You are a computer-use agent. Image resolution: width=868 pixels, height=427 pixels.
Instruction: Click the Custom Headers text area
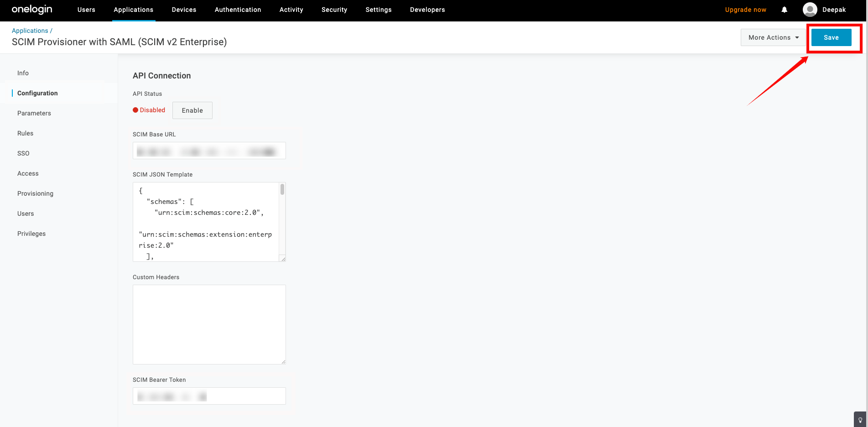209,324
